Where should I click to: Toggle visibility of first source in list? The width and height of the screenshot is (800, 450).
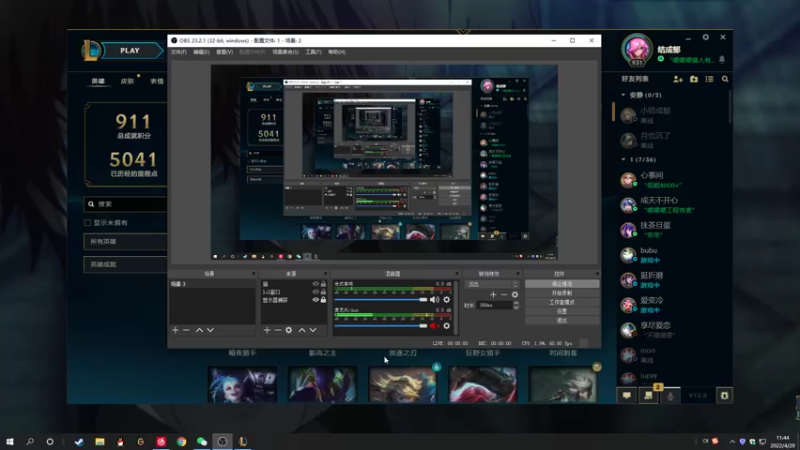pyautogui.click(x=315, y=284)
